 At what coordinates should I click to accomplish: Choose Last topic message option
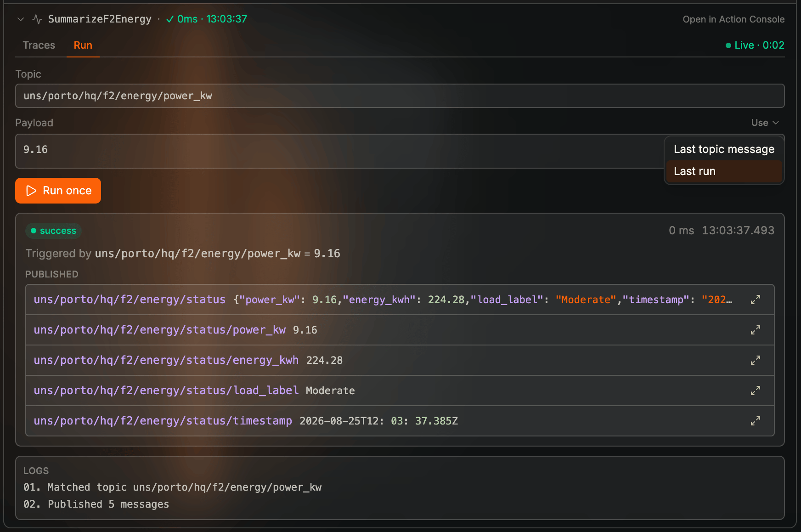tap(724, 149)
